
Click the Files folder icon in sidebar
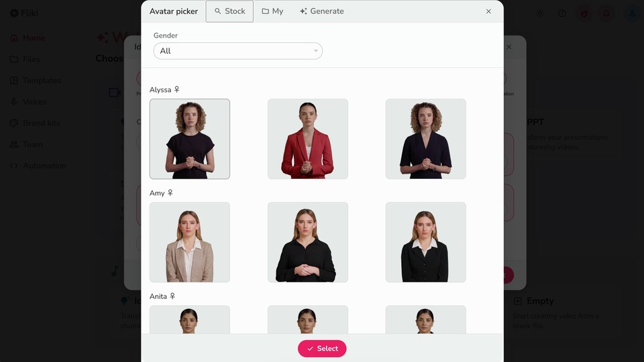point(14,59)
